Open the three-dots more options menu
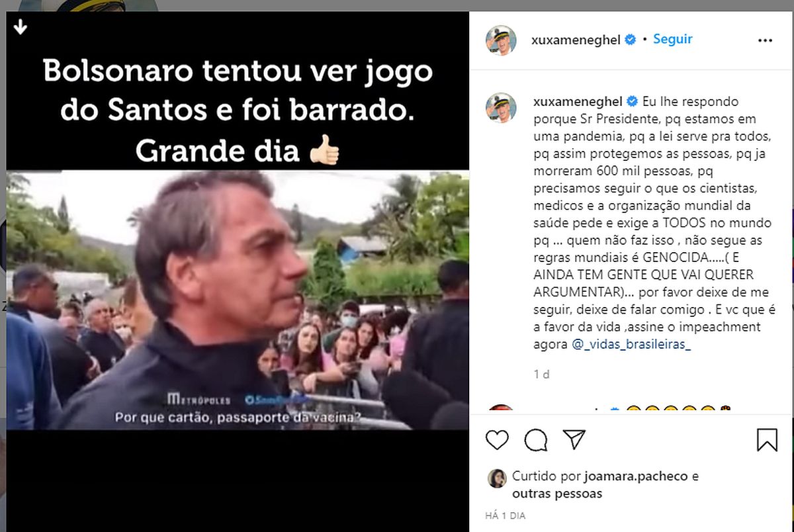The width and height of the screenshot is (794, 532). 766,40
